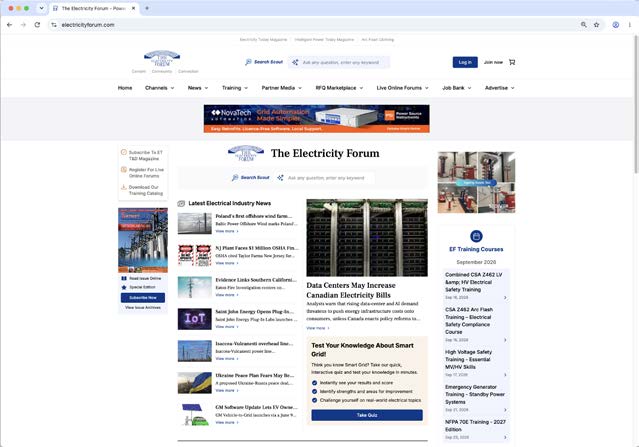Bookmark this page with the star icon
The width and height of the screenshot is (639, 447).
pyautogui.click(x=597, y=25)
